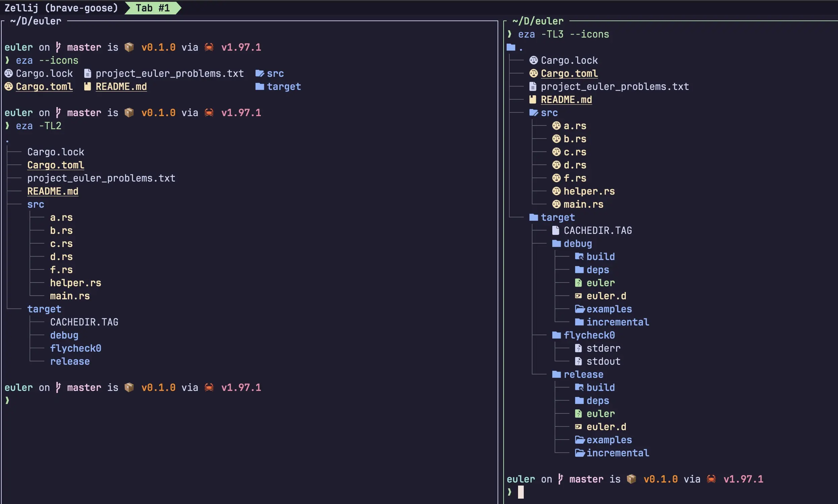
Task: Click the Rust icon next to b.rs
Action: click(x=556, y=139)
